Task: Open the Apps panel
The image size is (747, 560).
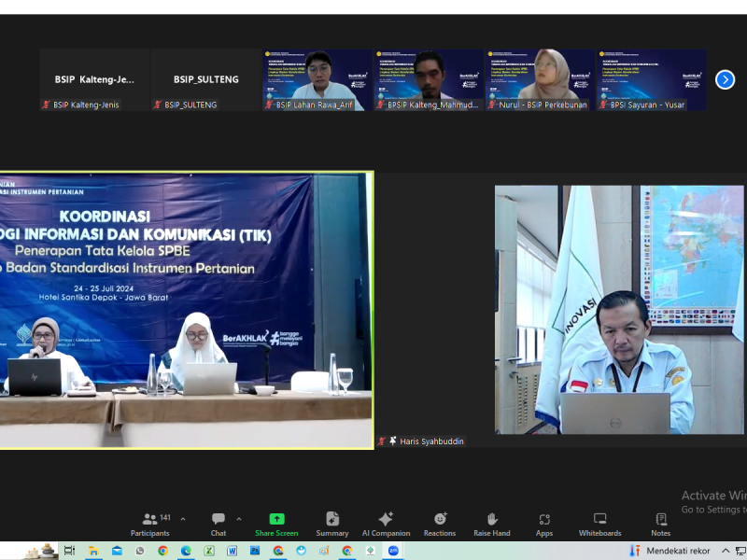Action: 544,523
